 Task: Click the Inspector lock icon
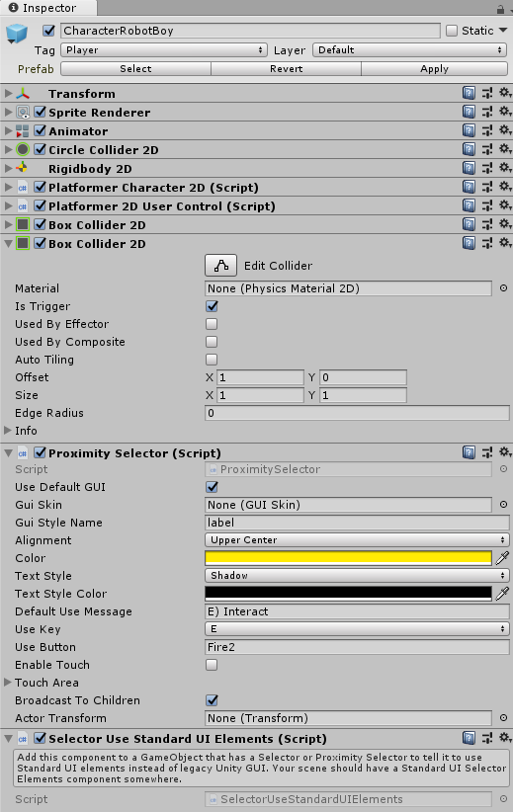[500, 8]
